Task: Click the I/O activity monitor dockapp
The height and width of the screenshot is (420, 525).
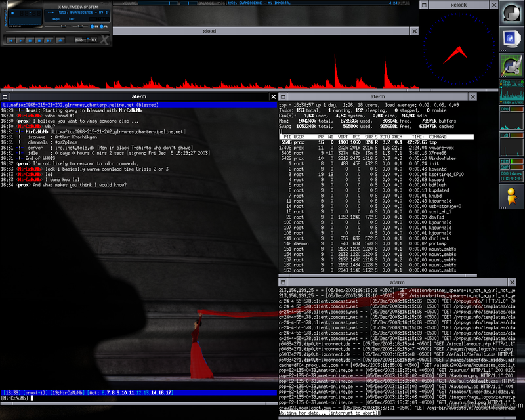Action: coord(512,144)
